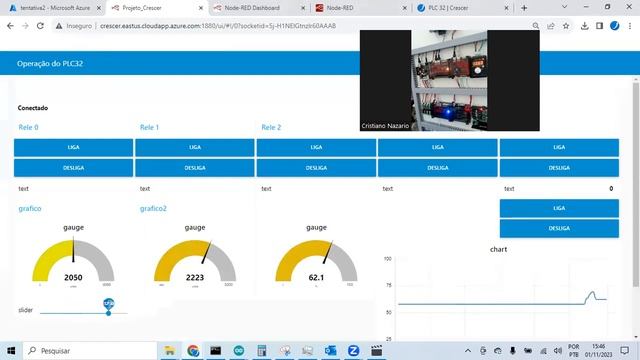Click the network tray icon
This screenshot has height=360, width=640.
click(x=543, y=351)
